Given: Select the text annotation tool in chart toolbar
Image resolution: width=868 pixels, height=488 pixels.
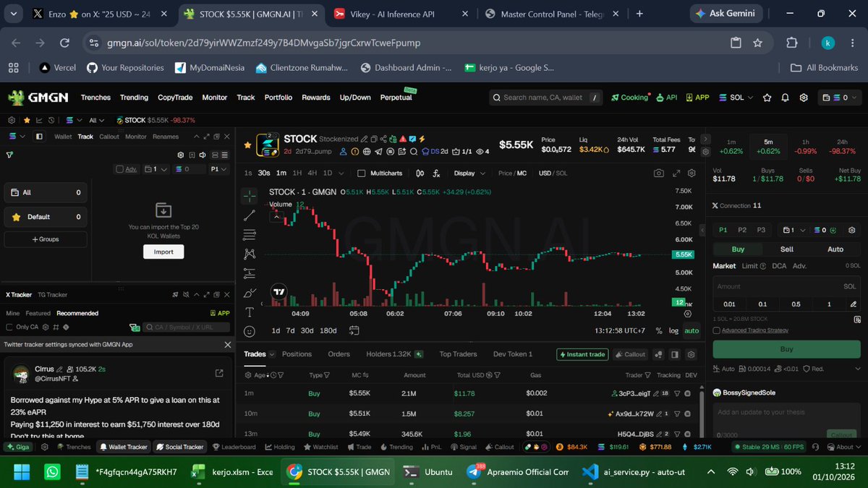Looking at the screenshot, I should [250, 312].
